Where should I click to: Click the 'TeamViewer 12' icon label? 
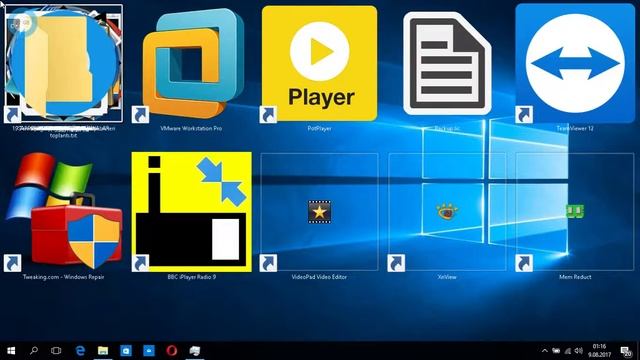pos(575,128)
